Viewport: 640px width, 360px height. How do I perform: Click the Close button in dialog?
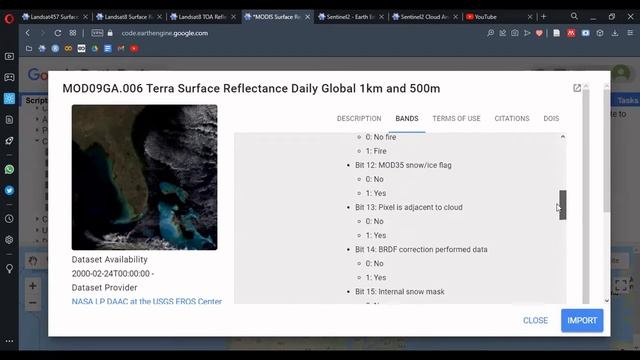pyautogui.click(x=535, y=320)
